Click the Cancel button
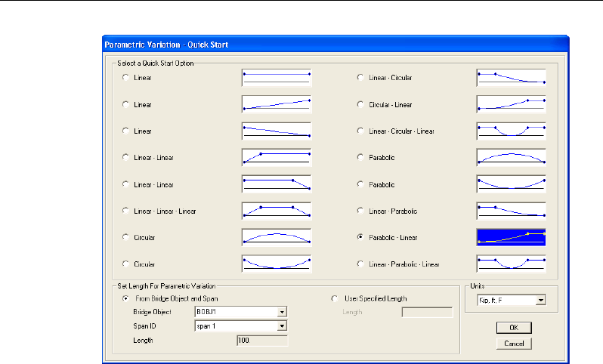 point(514,344)
